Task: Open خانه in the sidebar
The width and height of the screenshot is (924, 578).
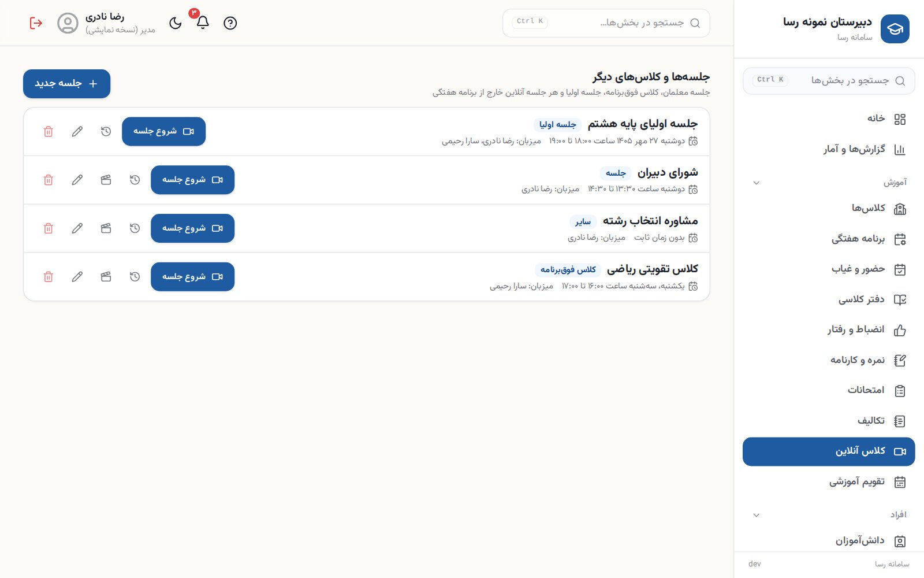Action: coord(829,119)
